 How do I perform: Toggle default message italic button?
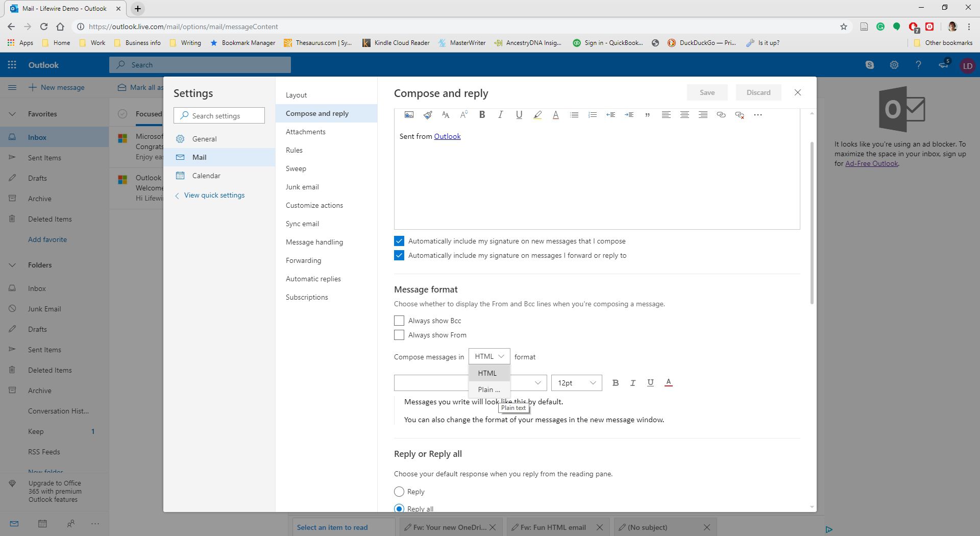pos(633,383)
